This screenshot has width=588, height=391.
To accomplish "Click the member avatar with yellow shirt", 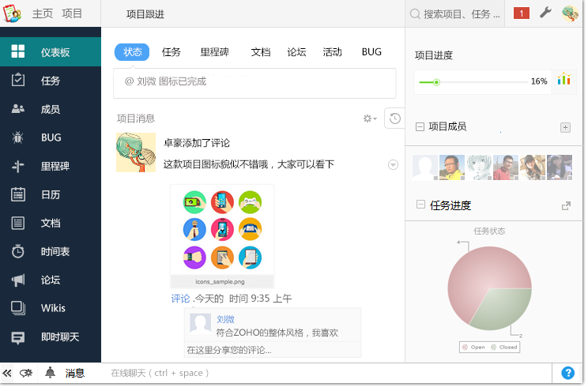I will point(452,167).
